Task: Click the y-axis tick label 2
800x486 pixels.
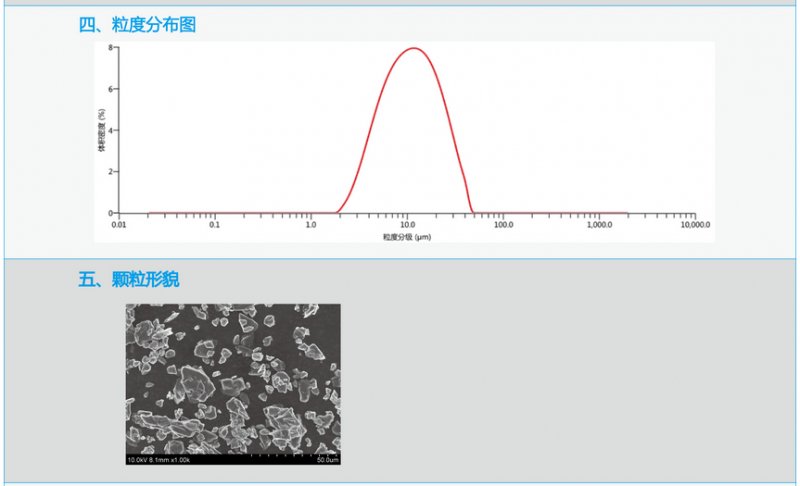Action: click(110, 171)
